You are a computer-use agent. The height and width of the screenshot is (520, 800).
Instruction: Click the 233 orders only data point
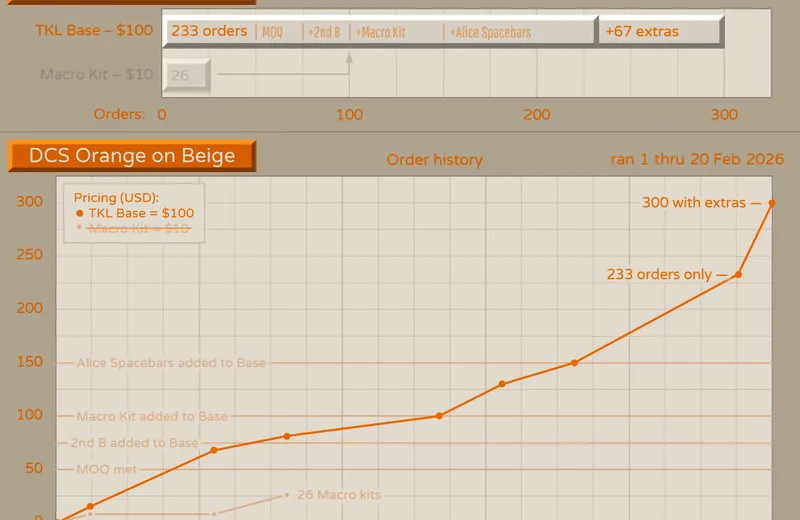pos(738,275)
